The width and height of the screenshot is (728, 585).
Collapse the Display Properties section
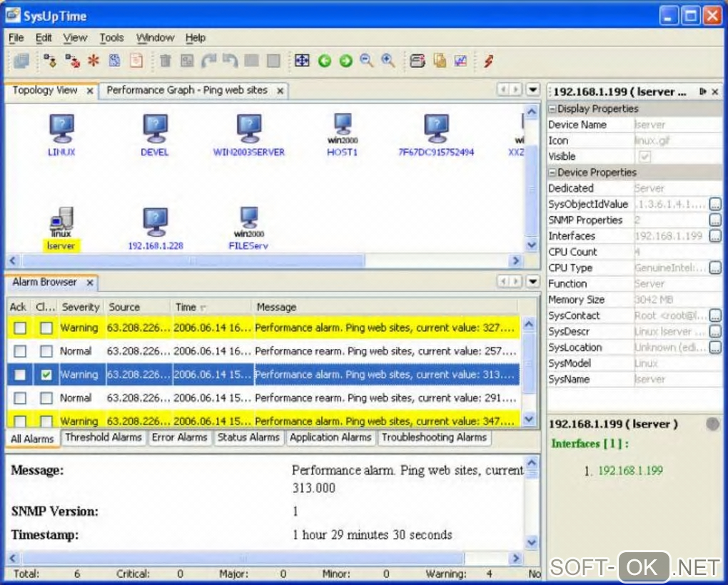(x=552, y=109)
